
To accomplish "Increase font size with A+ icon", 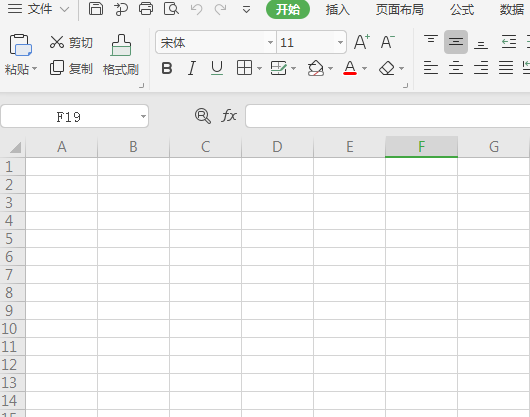I will (362, 42).
